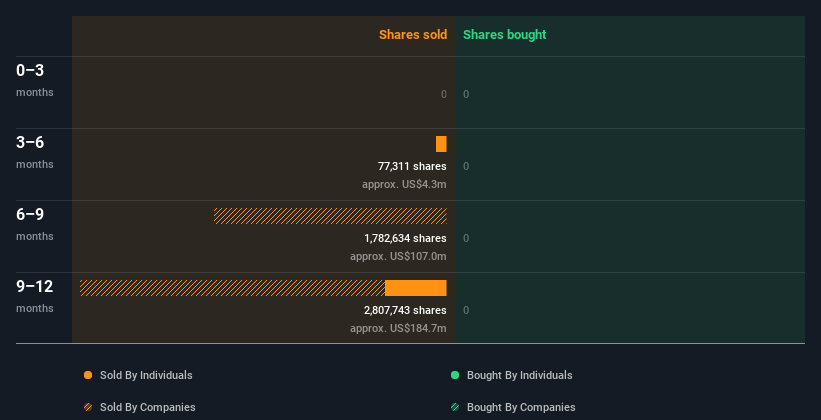
Task: Click the solid individuals segment in 9–12 months
Action: (x=416, y=288)
